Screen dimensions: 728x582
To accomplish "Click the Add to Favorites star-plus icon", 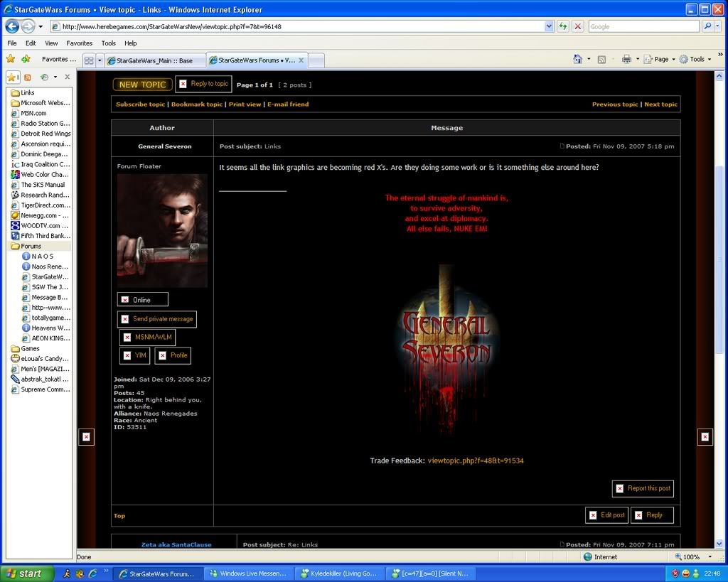I will point(26,59).
